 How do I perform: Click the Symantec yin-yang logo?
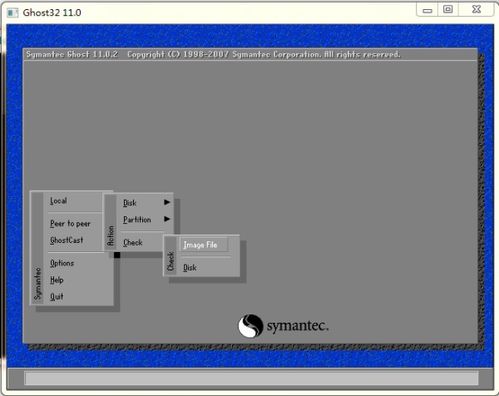coord(250,326)
